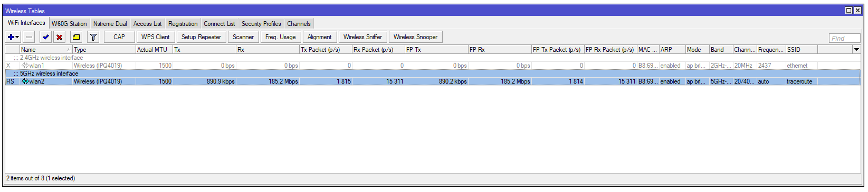Viewport: 868px width, 192px height.
Task: Open Setup Repeater
Action: tap(202, 37)
